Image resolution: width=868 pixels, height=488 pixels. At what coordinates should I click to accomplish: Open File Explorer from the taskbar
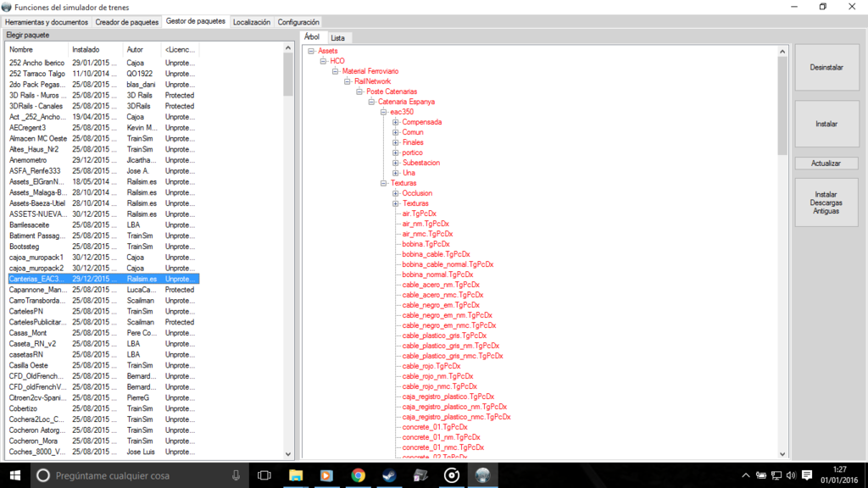(296, 475)
